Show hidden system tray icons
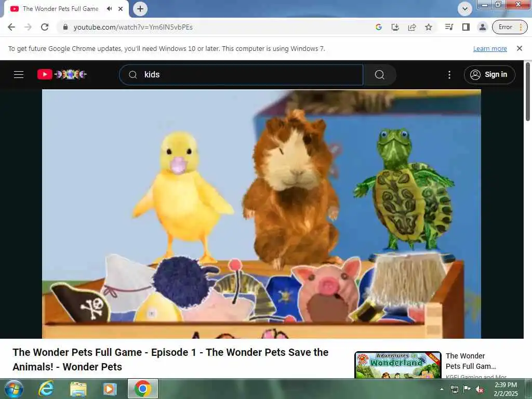532x399 pixels. coord(442,389)
